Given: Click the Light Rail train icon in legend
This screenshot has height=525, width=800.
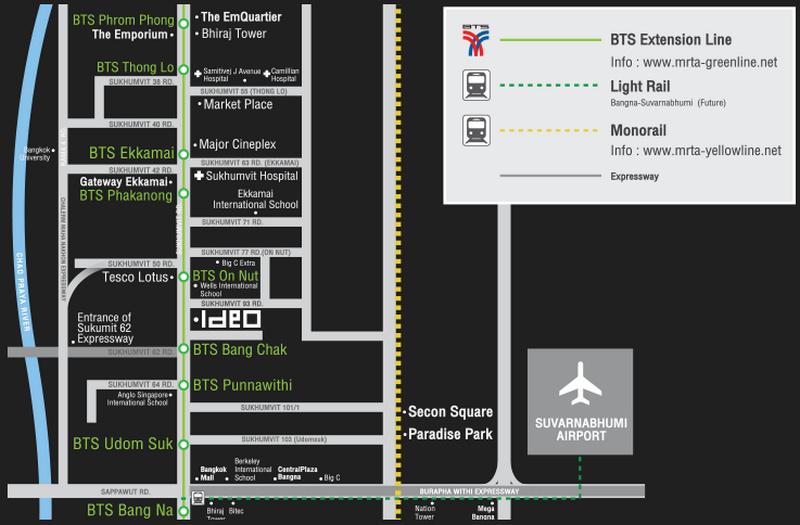Looking at the screenshot, I should click(477, 85).
